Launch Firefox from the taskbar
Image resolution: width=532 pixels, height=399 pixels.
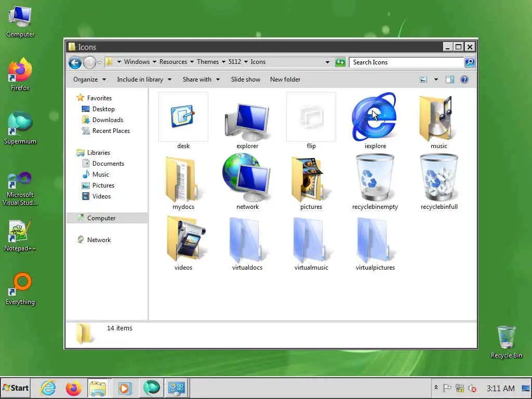click(73, 388)
